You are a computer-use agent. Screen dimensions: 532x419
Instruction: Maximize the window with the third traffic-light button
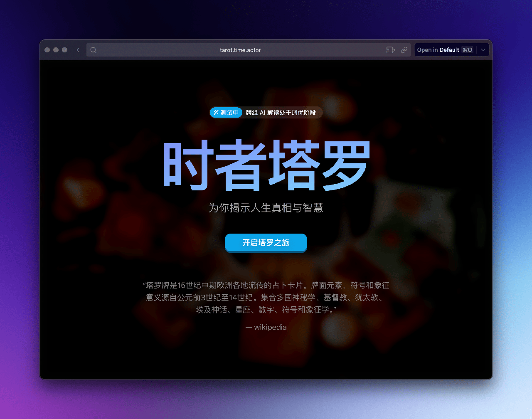click(x=65, y=50)
